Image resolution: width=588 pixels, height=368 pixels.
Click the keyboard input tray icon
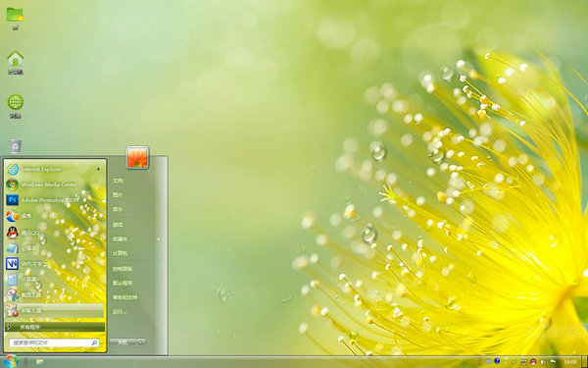(x=488, y=361)
